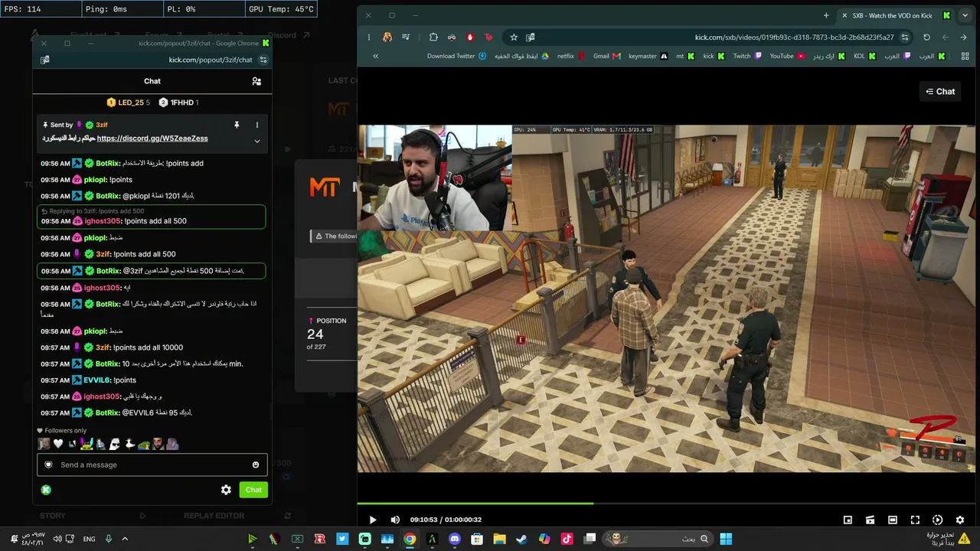Open the Windows Start menu
Image resolution: width=980 pixels, height=551 pixels.
click(726, 539)
